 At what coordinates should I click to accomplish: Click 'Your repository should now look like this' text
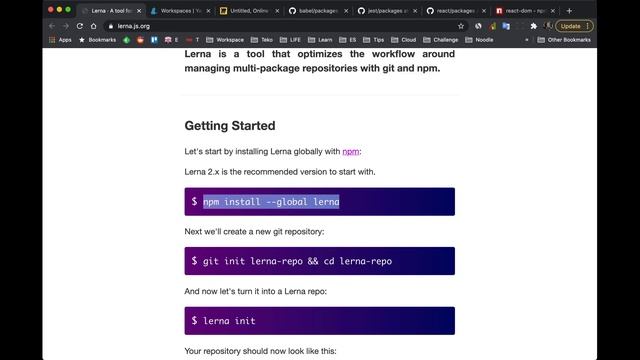tap(260, 351)
